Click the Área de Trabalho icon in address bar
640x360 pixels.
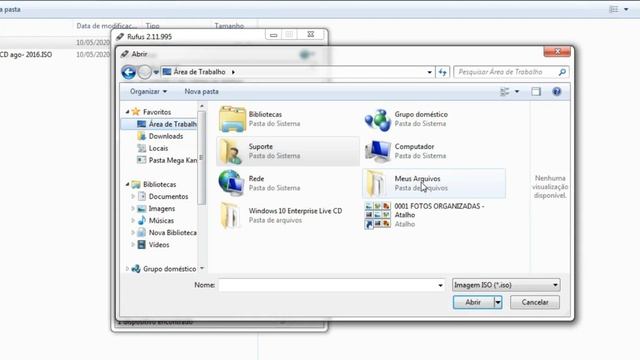click(x=167, y=72)
